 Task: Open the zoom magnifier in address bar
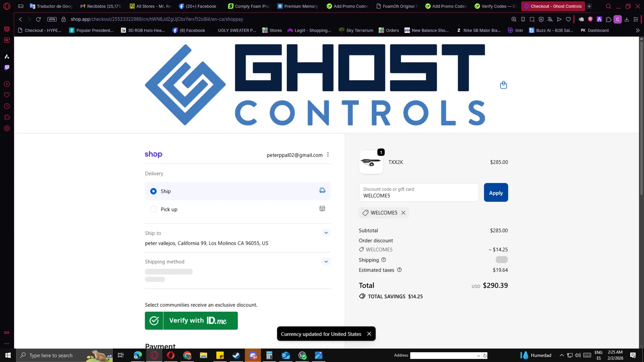pos(514,19)
